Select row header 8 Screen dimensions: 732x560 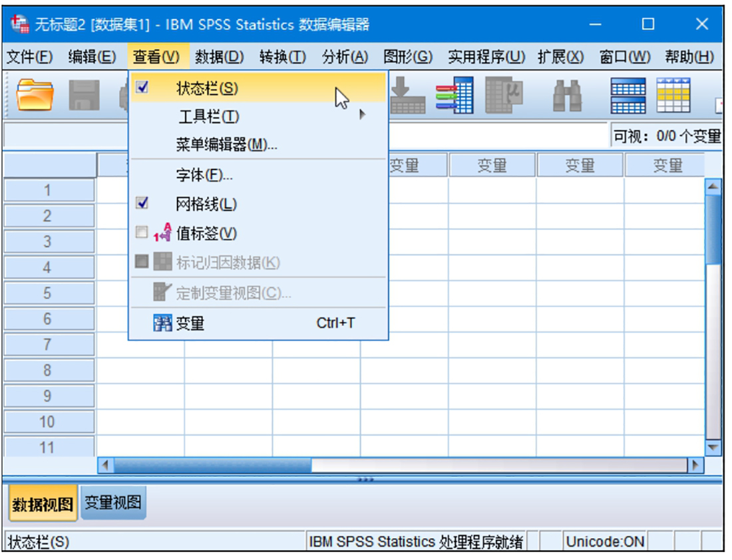(49, 370)
